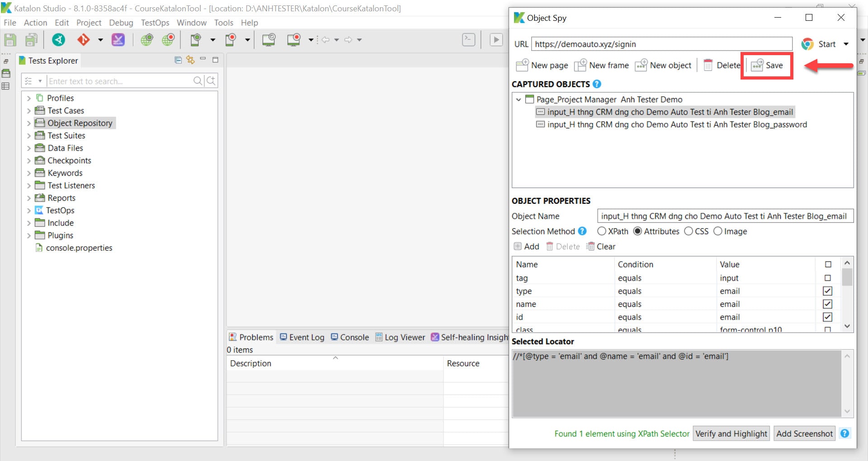The width and height of the screenshot is (868, 461).
Task: Open the Tools menu
Action: (224, 23)
